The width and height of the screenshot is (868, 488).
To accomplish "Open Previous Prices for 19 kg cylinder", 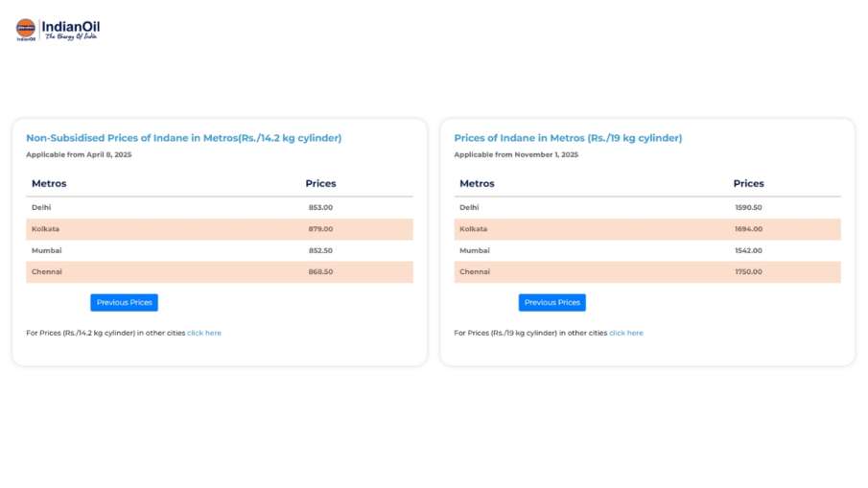I will pyautogui.click(x=551, y=302).
